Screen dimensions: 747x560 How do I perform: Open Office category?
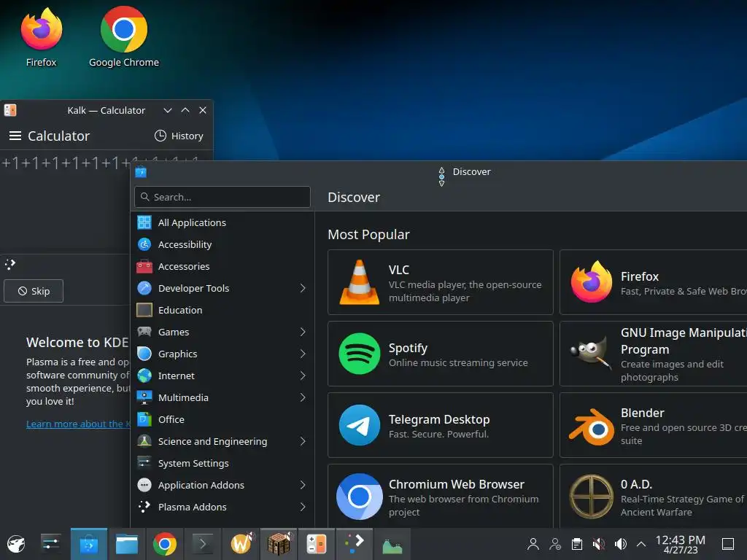click(x=222, y=419)
